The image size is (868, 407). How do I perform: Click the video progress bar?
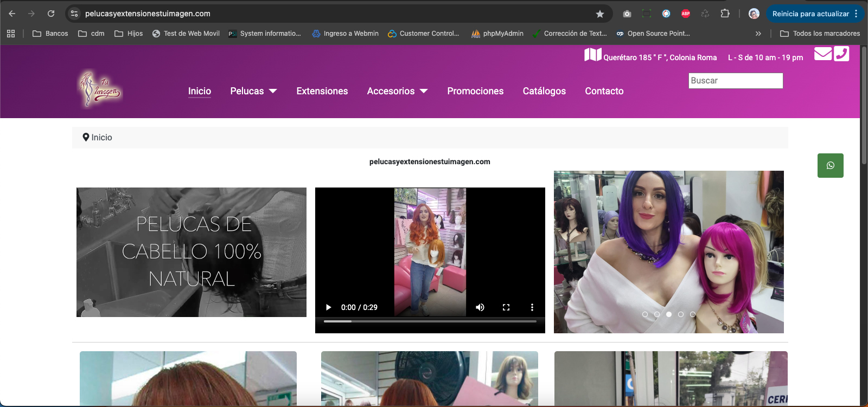[x=430, y=321]
